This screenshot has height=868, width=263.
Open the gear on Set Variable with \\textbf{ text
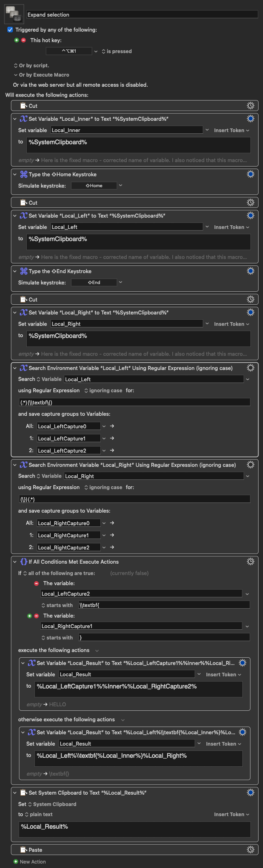click(x=242, y=732)
